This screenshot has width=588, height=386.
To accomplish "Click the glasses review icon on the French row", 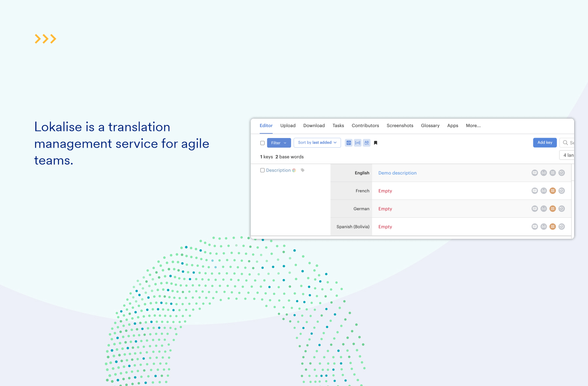I will [x=543, y=191].
